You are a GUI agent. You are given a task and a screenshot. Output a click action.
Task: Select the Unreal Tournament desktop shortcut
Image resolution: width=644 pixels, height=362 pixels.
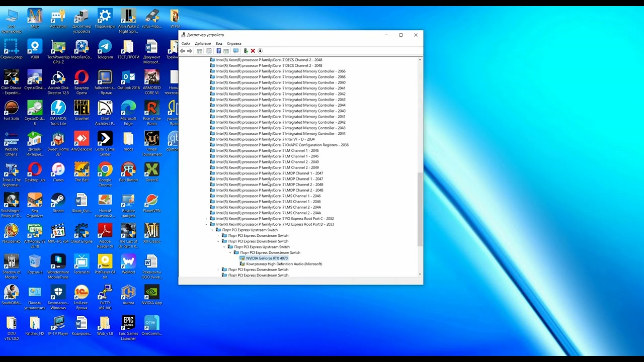(151, 144)
